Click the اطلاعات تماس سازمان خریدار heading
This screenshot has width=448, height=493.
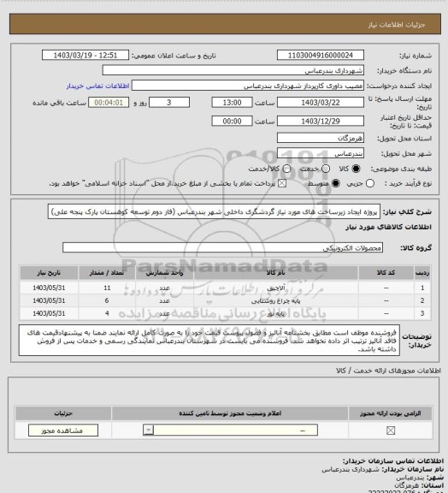[x=392, y=461]
